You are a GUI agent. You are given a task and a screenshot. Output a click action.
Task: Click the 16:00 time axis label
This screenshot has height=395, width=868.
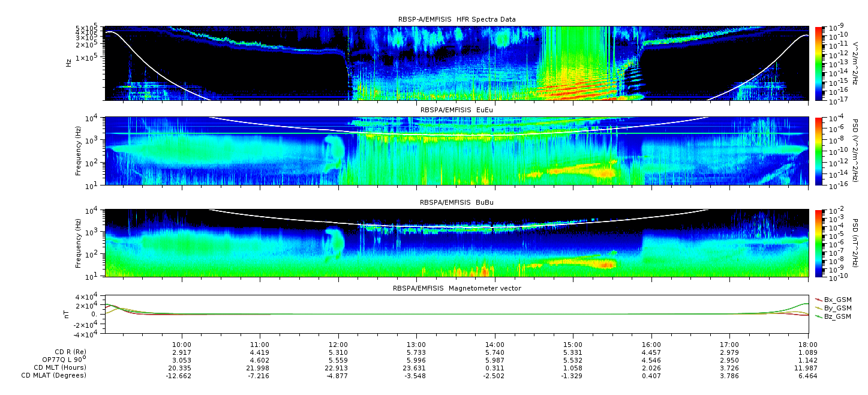(651, 344)
